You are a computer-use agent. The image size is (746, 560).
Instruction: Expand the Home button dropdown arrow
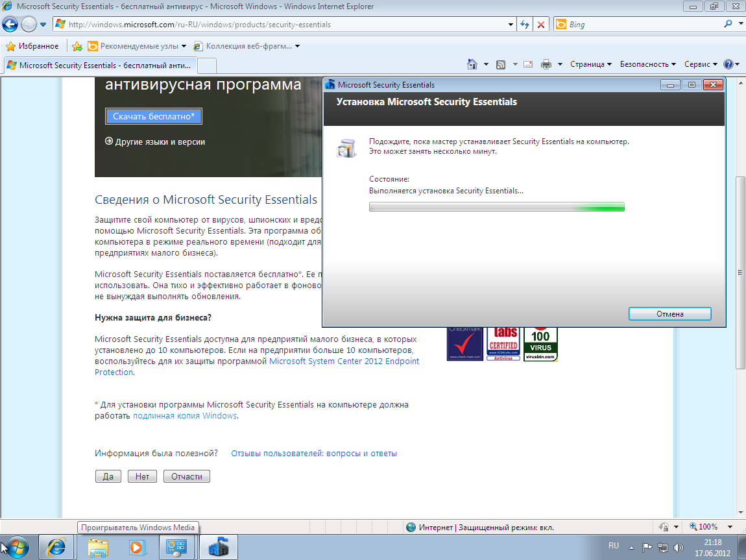click(x=486, y=64)
